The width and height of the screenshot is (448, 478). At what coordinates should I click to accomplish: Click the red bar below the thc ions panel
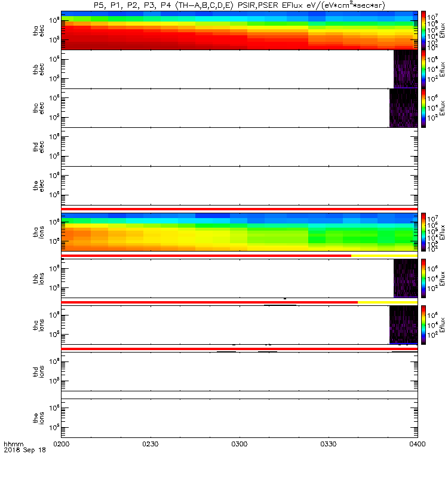coord(240,349)
